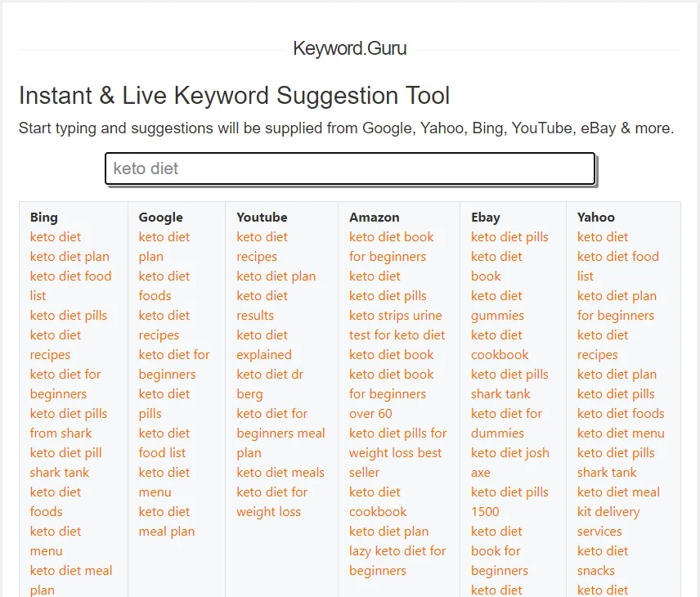Open Yahoo suggestion 'keto diet food list'
This screenshot has height=597, width=700.
[x=618, y=266]
